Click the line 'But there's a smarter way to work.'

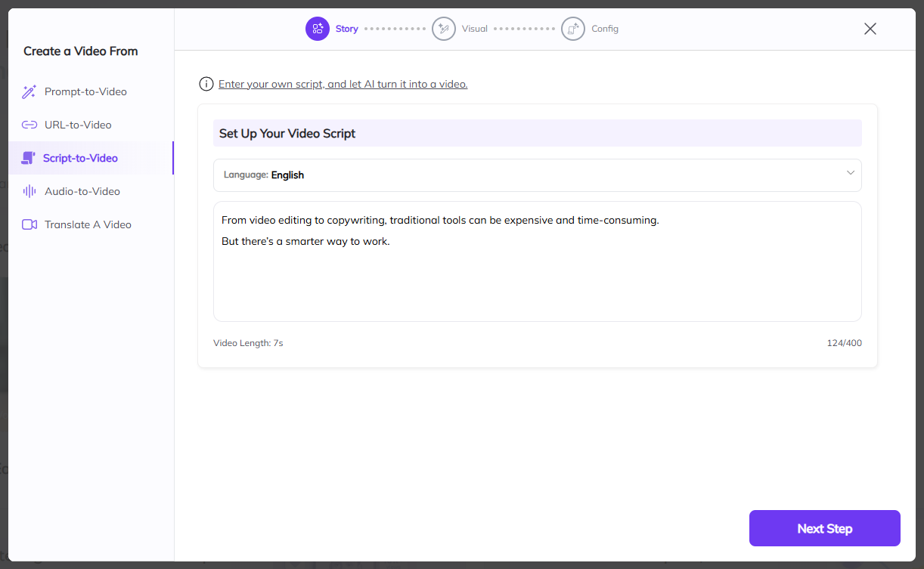click(x=305, y=242)
